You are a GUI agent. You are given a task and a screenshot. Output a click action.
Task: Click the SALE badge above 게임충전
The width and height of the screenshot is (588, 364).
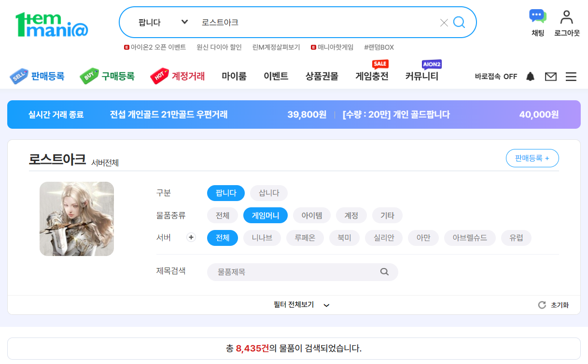tap(380, 64)
